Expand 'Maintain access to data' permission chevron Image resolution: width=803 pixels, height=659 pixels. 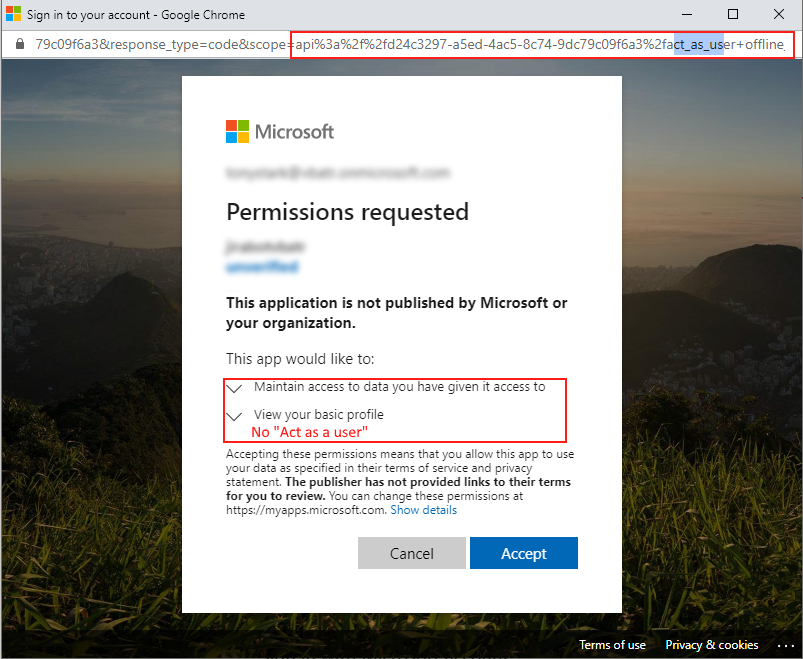pyautogui.click(x=234, y=388)
